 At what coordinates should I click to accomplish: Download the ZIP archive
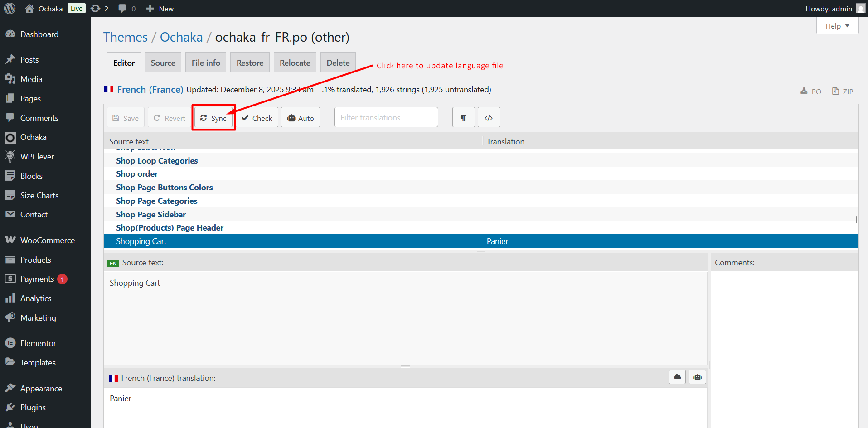tap(843, 91)
